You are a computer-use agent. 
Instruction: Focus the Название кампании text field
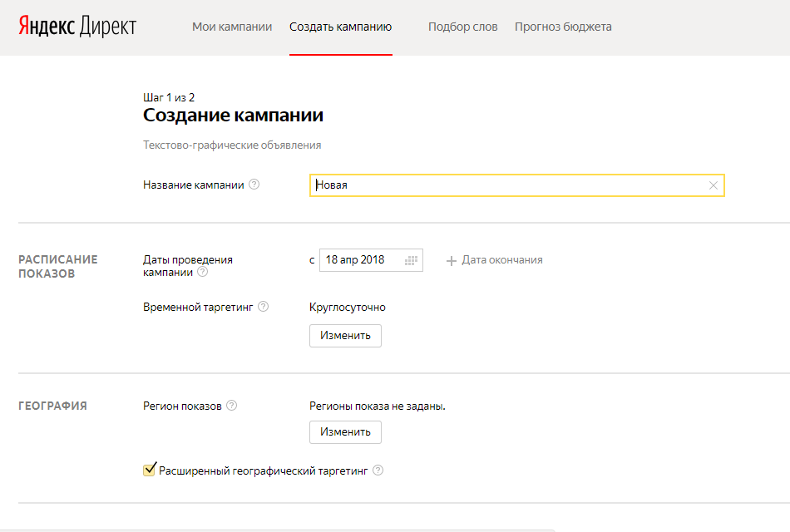point(507,185)
